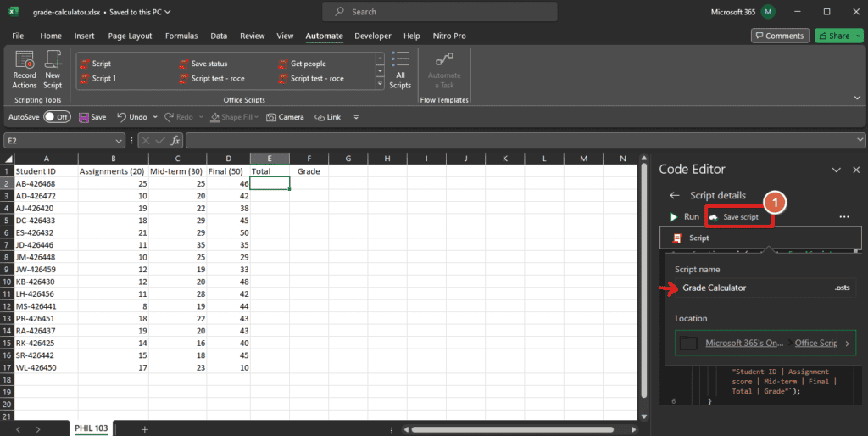Open the file save-location dropdown in title bar
The height and width of the screenshot is (436, 868).
pos(168,12)
